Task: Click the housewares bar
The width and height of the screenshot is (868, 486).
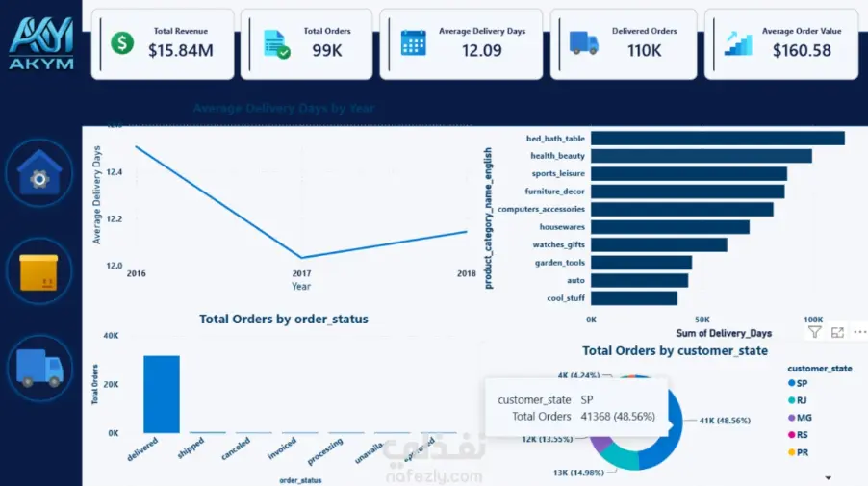Action: tap(671, 227)
